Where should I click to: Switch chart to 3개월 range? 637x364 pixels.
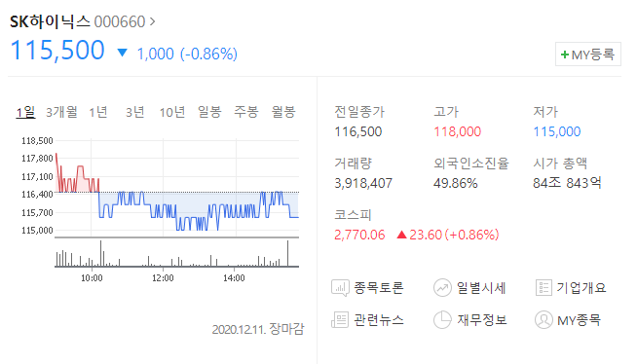61,112
